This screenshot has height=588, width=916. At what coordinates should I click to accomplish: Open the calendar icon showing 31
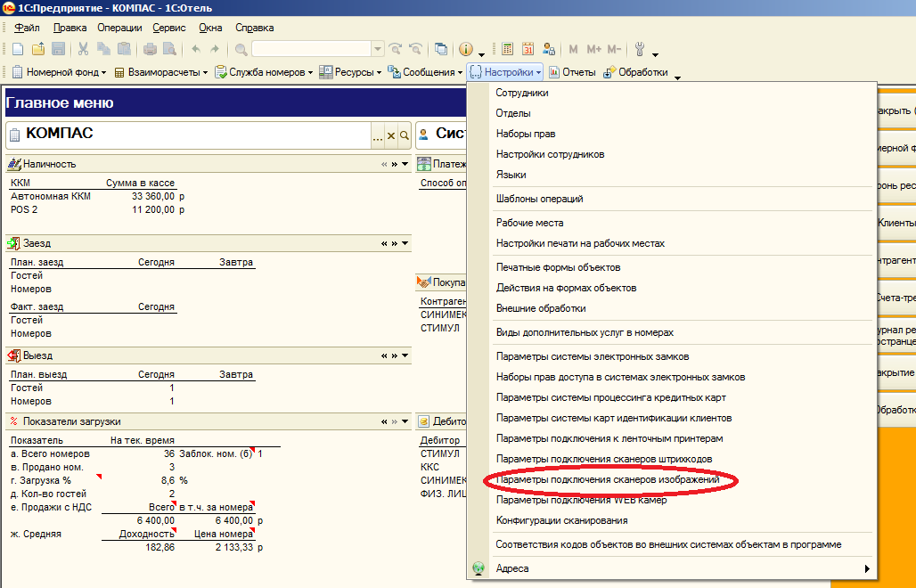(528, 50)
